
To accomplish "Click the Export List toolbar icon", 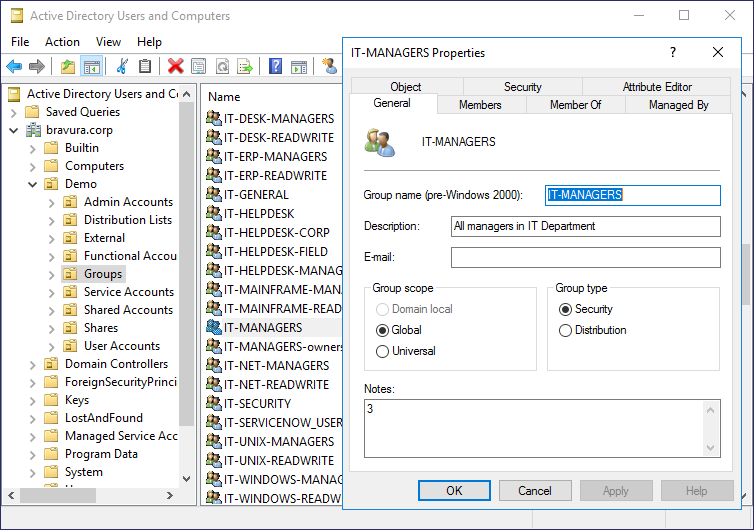I will [244, 66].
